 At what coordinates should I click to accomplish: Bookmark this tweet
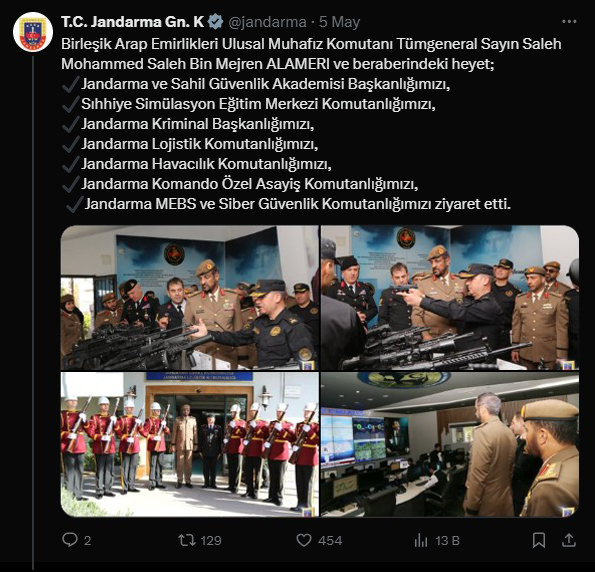(x=539, y=540)
